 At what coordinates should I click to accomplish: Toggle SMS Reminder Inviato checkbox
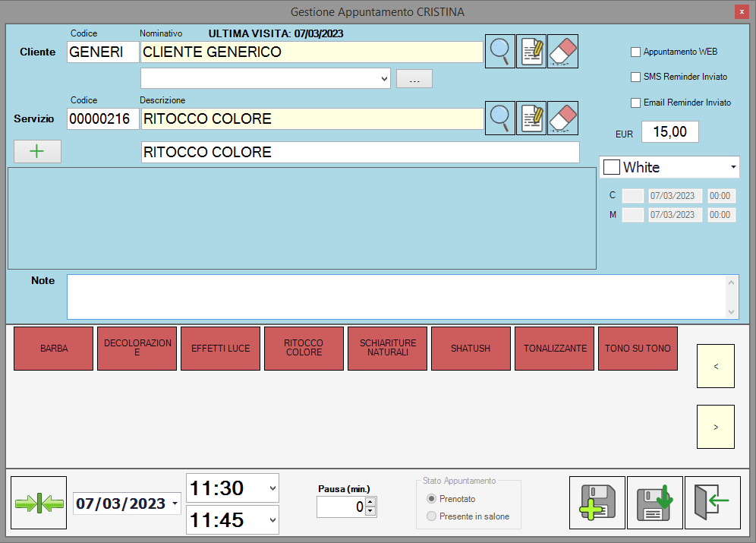(x=636, y=77)
